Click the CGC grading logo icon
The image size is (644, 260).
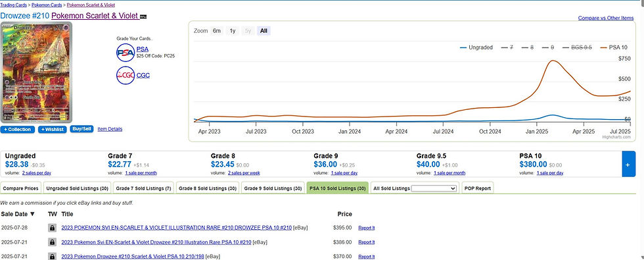click(126, 75)
